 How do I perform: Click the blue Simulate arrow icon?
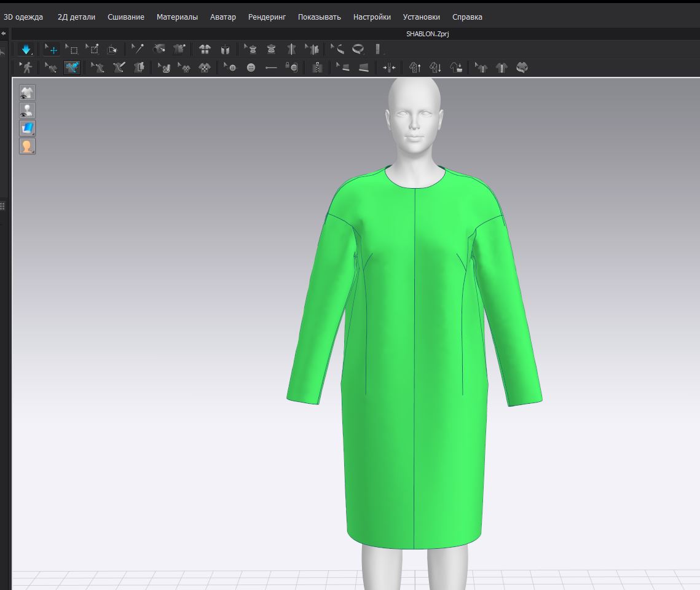[26, 50]
